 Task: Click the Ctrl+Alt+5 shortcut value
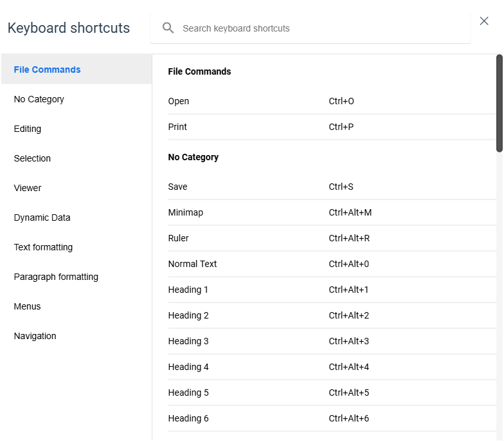[x=348, y=393]
